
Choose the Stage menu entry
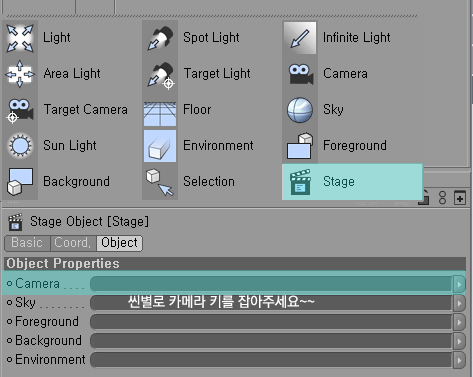point(352,182)
